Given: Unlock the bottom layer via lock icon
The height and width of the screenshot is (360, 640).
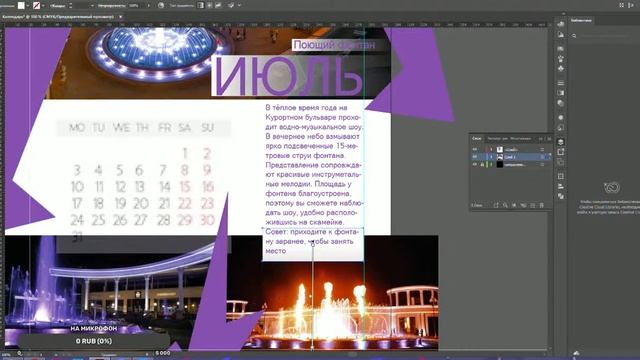Looking at the screenshot, I should tap(482, 164).
